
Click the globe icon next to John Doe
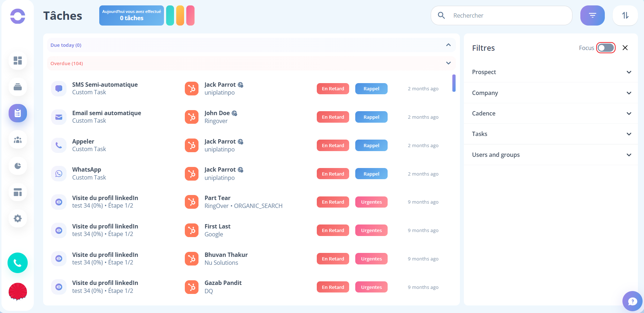coord(234,113)
